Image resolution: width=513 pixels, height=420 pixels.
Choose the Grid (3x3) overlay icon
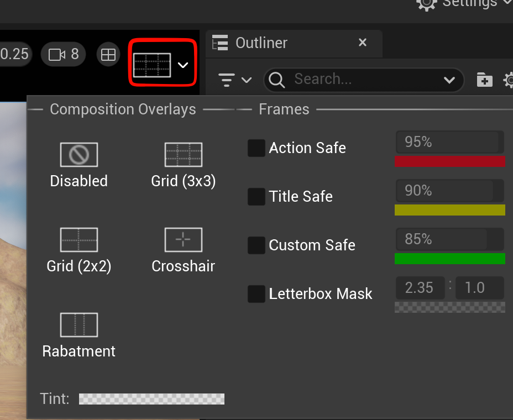click(184, 155)
